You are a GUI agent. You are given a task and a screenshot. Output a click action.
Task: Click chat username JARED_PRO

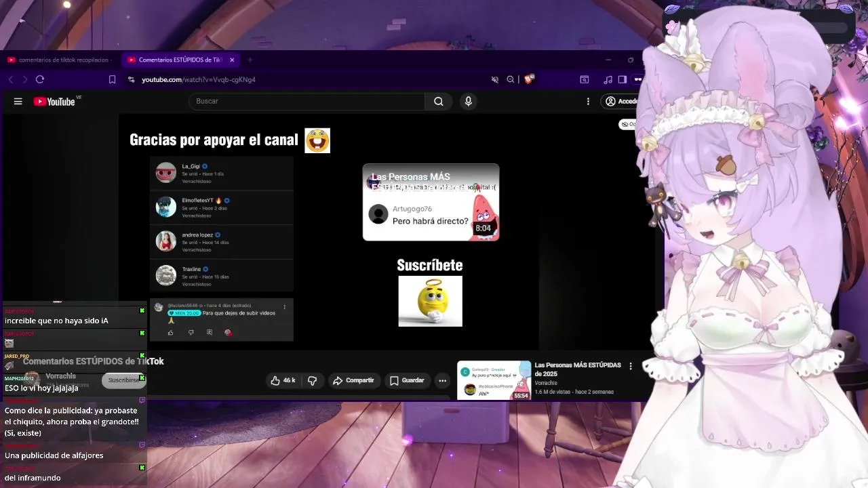[17, 356]
